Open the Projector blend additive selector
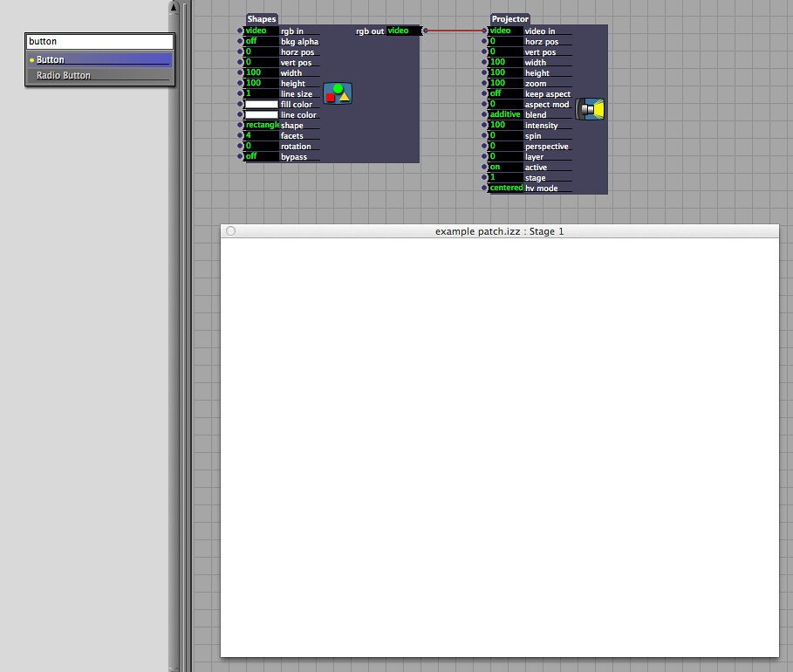Screen dimensions: 793x672 pos(505,115)
